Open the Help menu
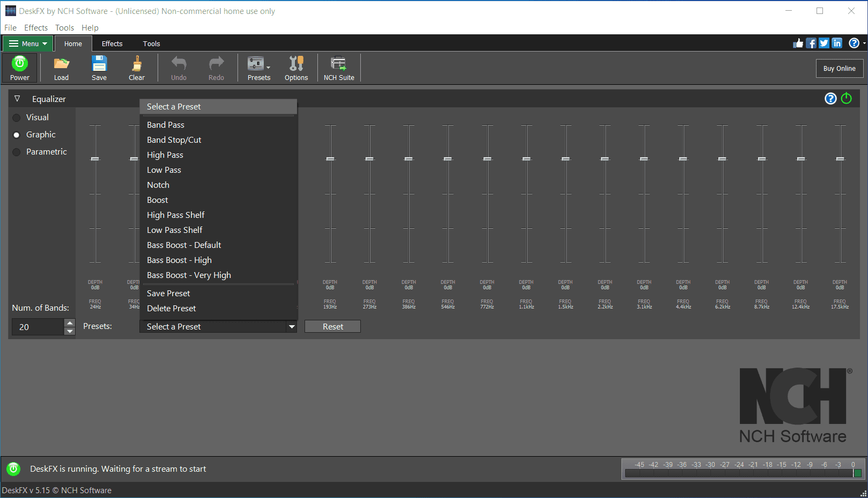The width and height of the screenshot is (868, 498). click(x=90, y=28)
